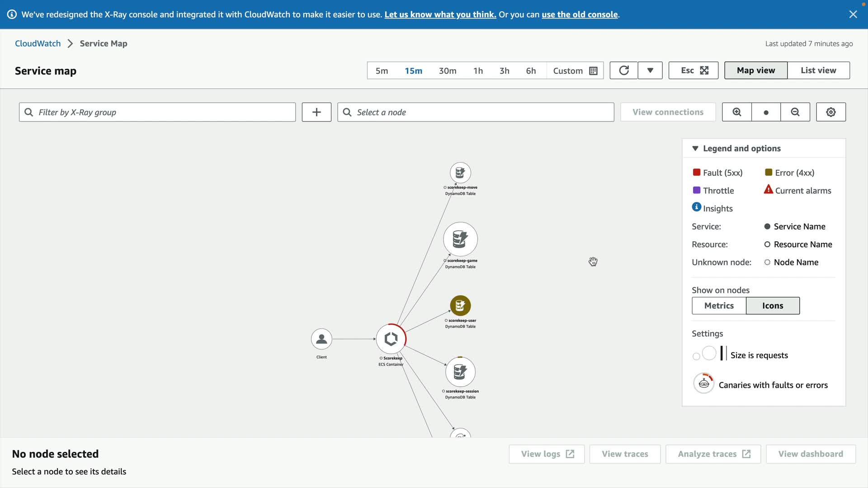Click the Client user node
This screenshot has width=868, height=488.
point(321,339)
